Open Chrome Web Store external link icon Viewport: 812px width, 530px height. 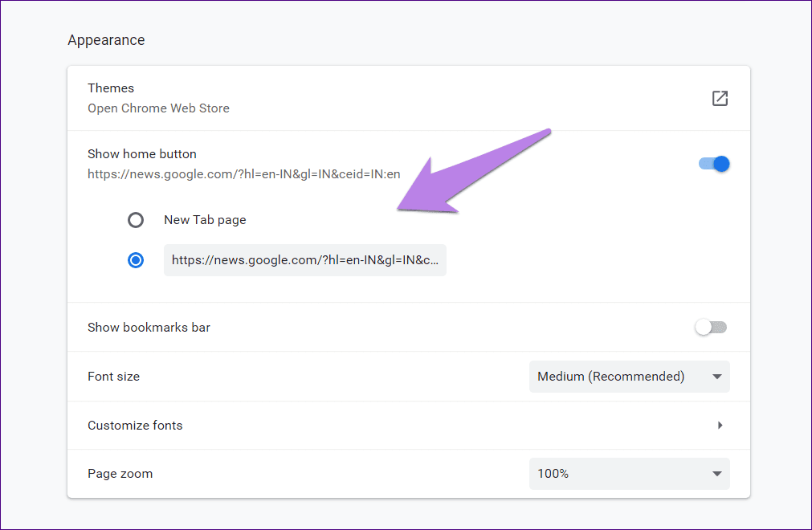720,98
